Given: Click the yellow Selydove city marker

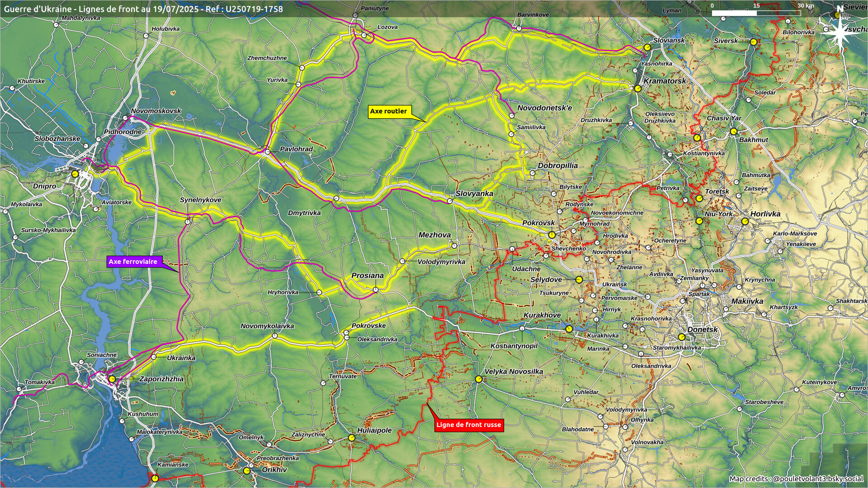Looking at the screenshot, I should click(x=579, y=280).
